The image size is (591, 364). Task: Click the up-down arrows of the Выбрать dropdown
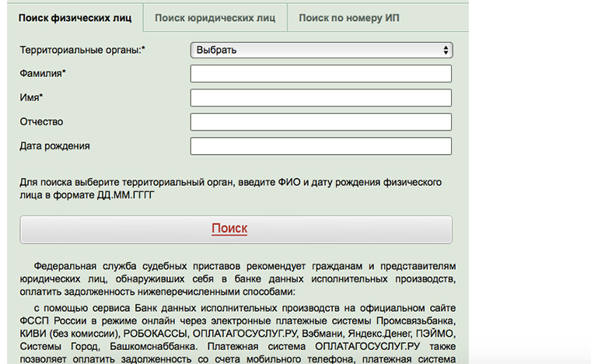point(446,50)
